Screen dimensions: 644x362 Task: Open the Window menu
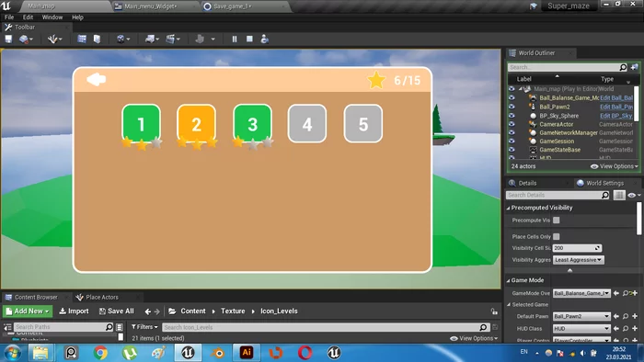(x=52, y=17)
